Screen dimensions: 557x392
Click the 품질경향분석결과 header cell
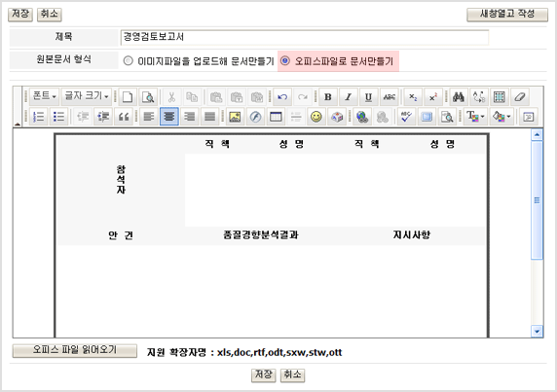click(x=261, y=234)
